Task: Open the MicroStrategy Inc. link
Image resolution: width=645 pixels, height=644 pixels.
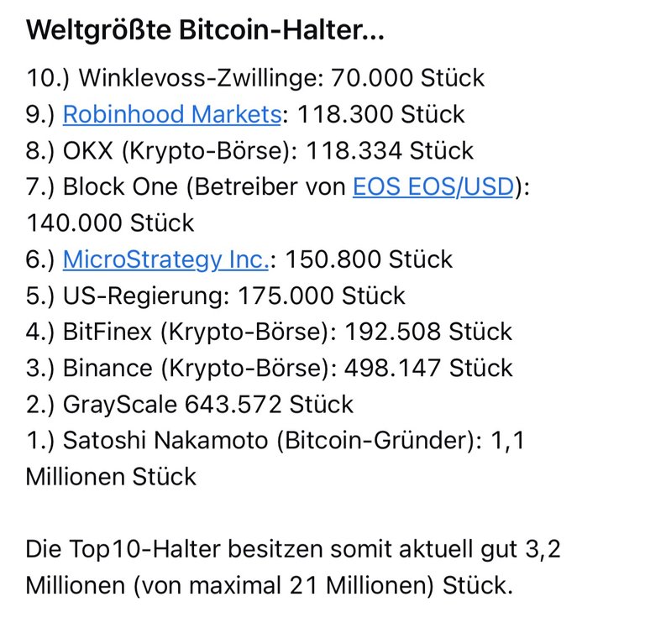Action: 166,259
